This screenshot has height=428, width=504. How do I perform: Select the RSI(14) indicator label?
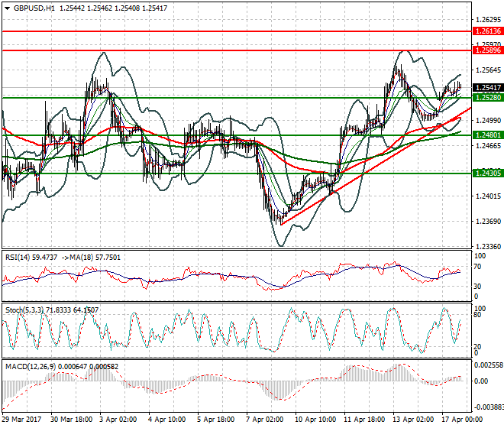(19, 258)
